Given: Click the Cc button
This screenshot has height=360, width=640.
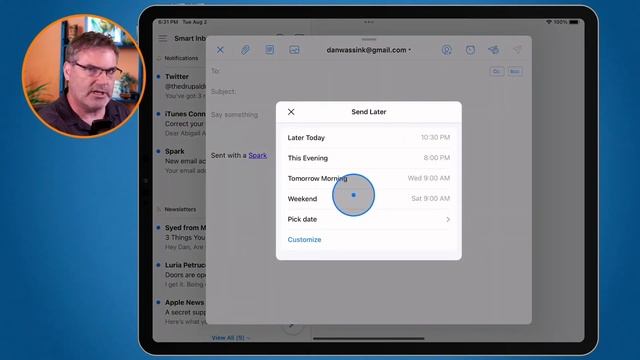Looking at the screenshot, I should pos(497,71).
